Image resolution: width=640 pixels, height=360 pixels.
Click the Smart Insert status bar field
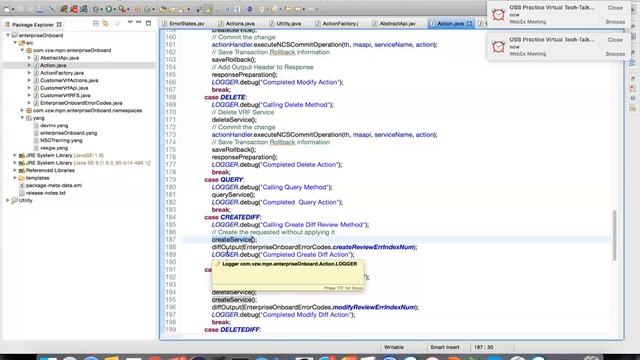click(444, 347)
